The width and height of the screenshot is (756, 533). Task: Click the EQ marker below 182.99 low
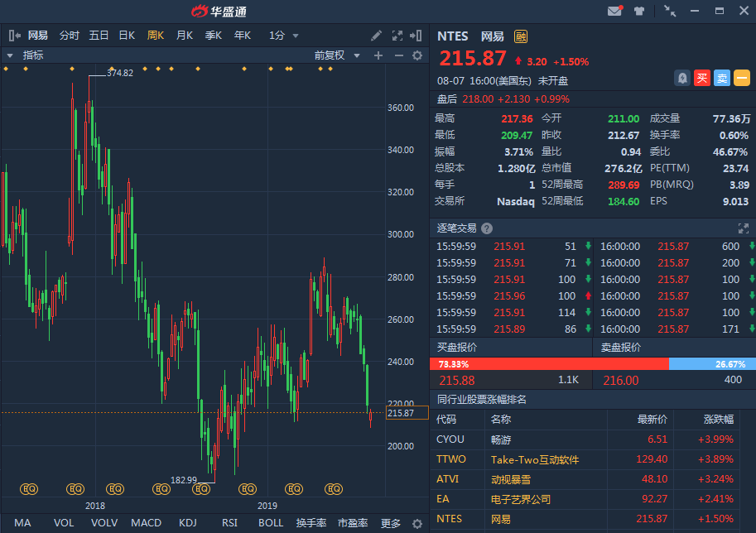pyautogui.click(x=201, y=489)
